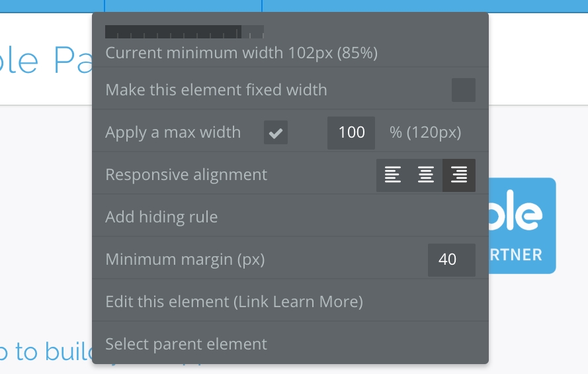Viewport: 588px width, 374px height.
Task: Uncheck the Apply a max width checkbox
Action: [x=276, y=133]
